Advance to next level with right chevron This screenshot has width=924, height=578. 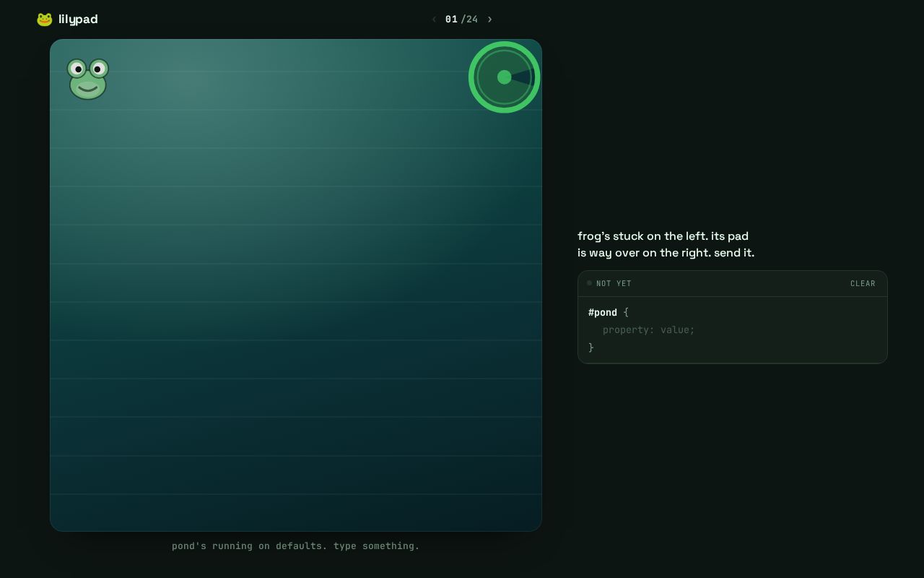490,20
